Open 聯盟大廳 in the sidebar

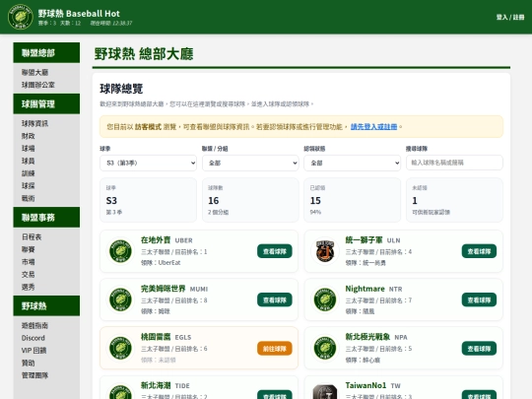tap(34, 72)
